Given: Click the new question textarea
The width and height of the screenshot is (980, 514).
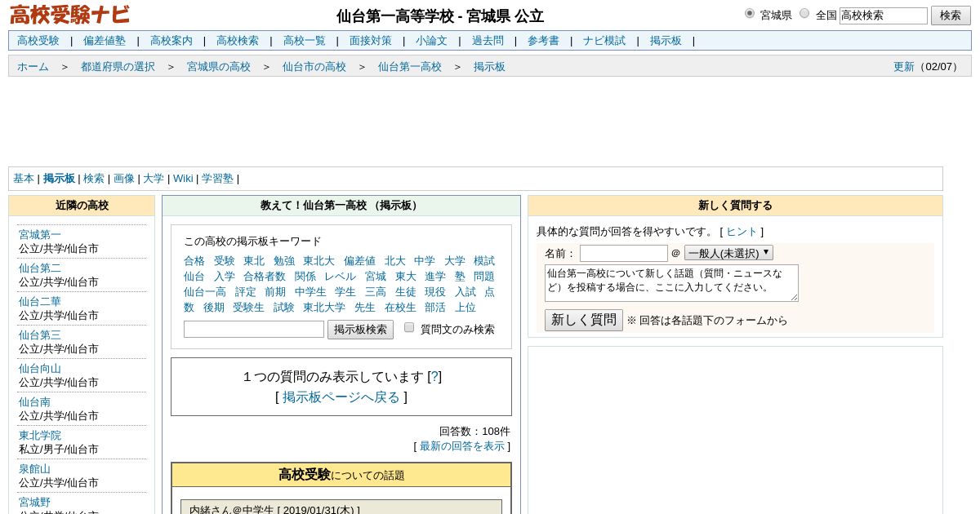Looking at the screenshot, I should (x=671, y=283).
